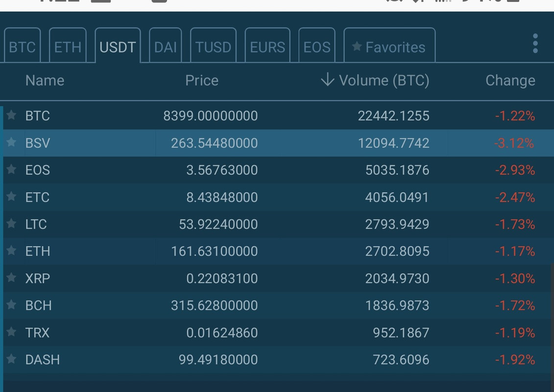Select the DASH pair name
The height and width of the screenshot is (392, 554).
[x=43, y=360]
